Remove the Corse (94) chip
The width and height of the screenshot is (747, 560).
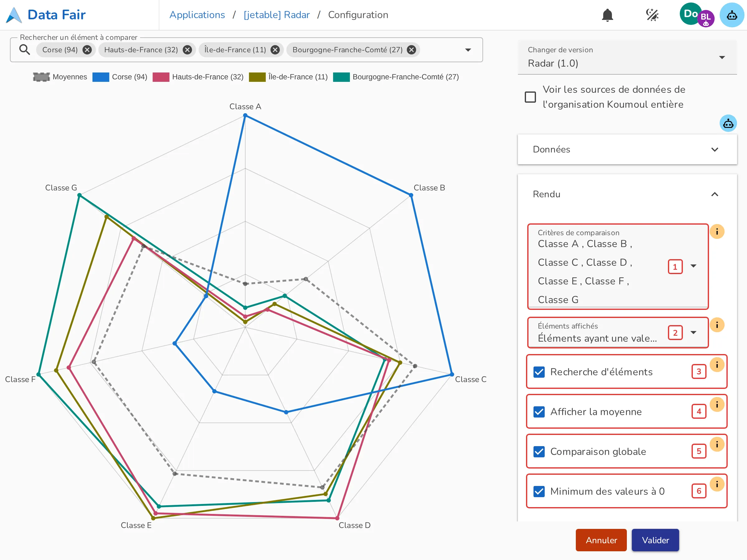click(x=87, y=50)
